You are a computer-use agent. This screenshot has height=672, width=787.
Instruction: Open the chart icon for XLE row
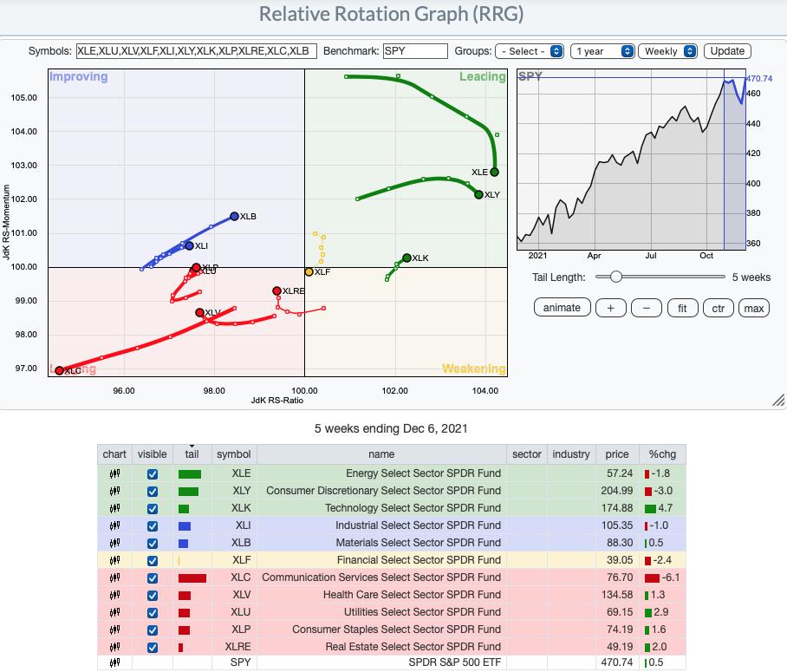coord(114,473)
